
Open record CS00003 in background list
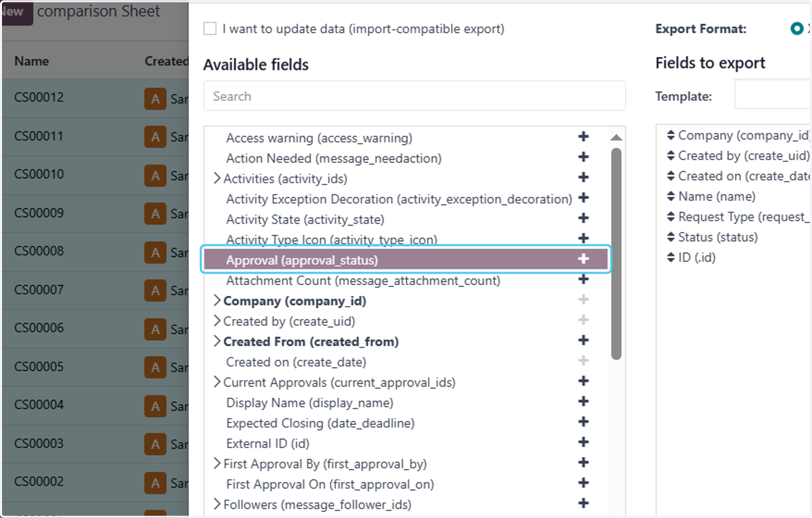tap(39, 444)
